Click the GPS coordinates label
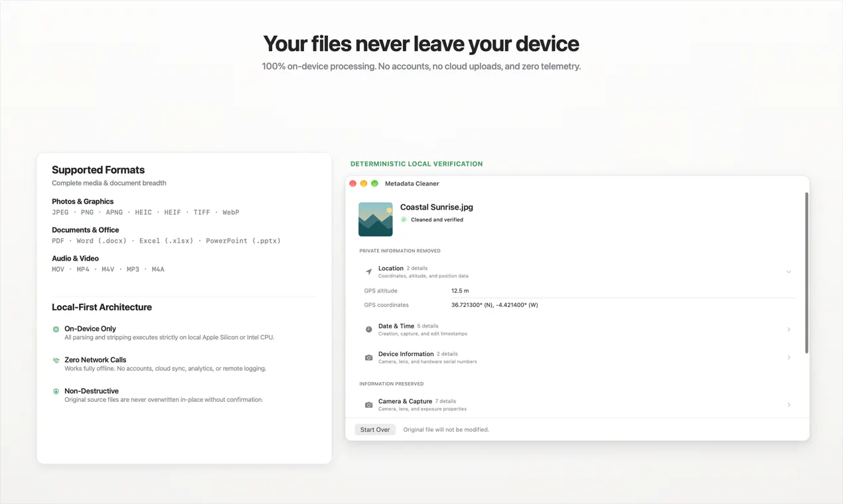Image resolution: width=843 pixels, height=504 pixels. tap(386, 305)
